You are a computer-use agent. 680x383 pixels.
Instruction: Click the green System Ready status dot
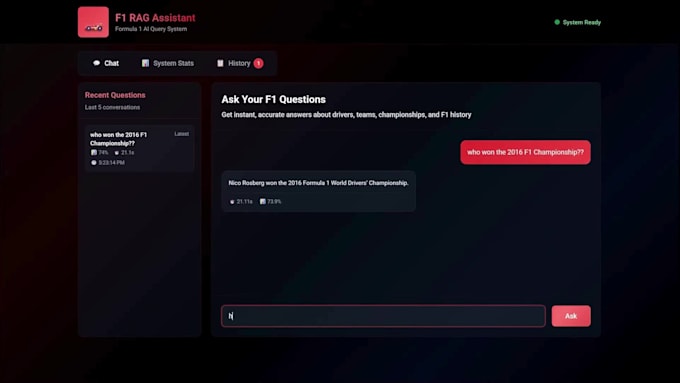(557, 22)
